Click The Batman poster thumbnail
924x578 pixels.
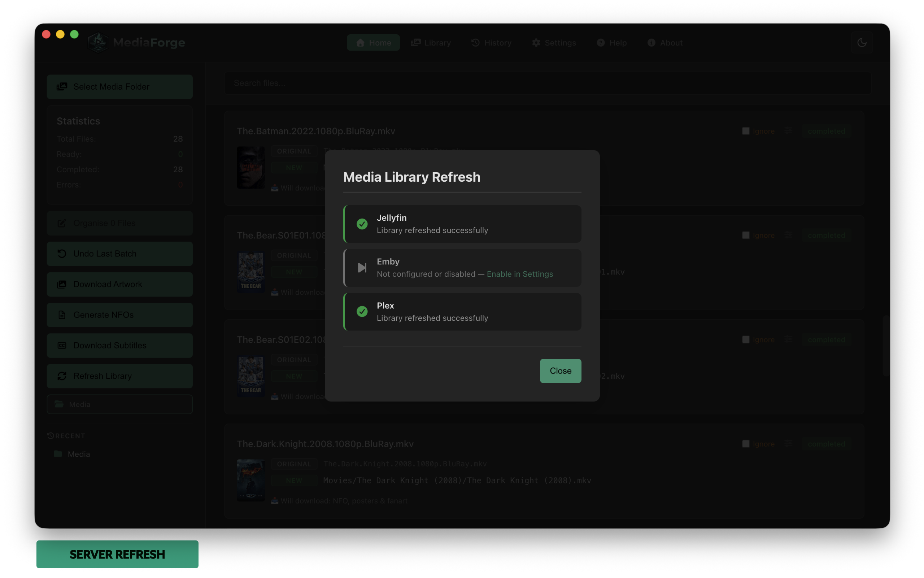coord(250,167)
